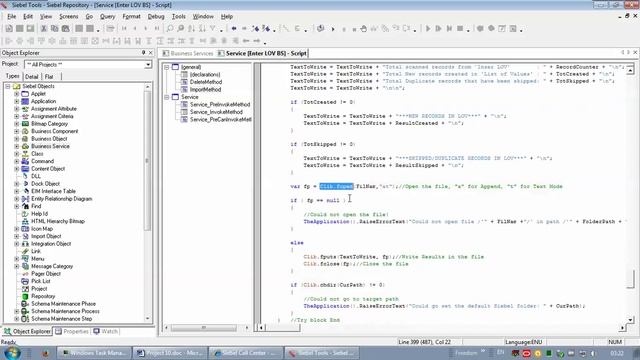Select DeleteMethod in the script tree
Image resolution: width=640 pixels, height=360 pixels.
(206, 82)
